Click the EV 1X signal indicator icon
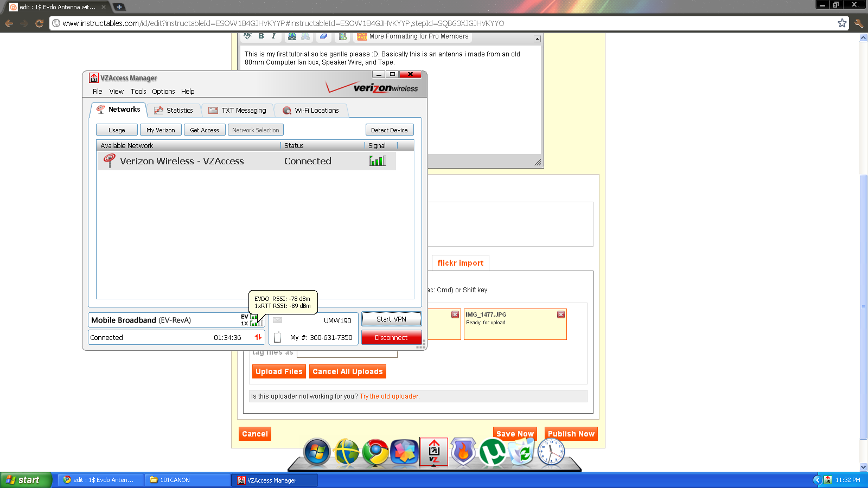This screenshot has height=488, width=868. point(253,320)
